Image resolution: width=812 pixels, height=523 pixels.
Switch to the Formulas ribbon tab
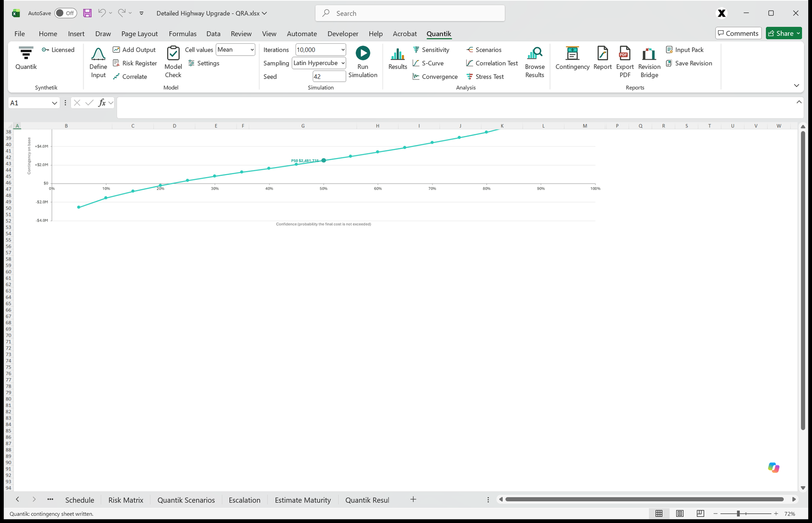(x=183, y=33)
